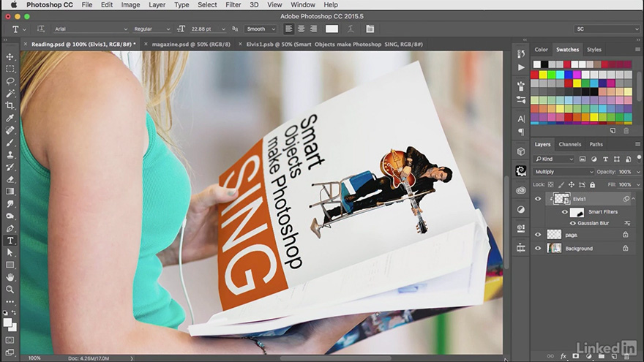Click the text color swatch in options bar
This screenshot has height=362, width=644.
click(332, 29)
